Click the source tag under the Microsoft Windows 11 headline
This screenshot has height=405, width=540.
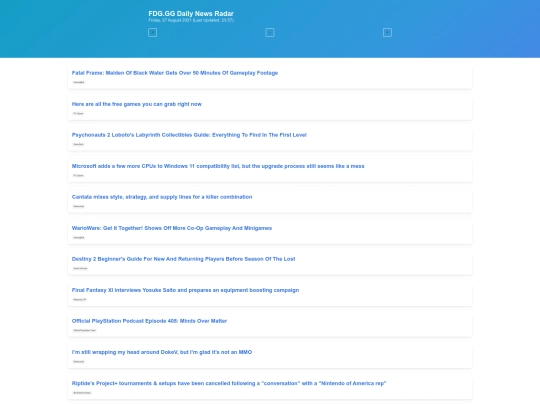pyautogui.click(x=78, y=175)
